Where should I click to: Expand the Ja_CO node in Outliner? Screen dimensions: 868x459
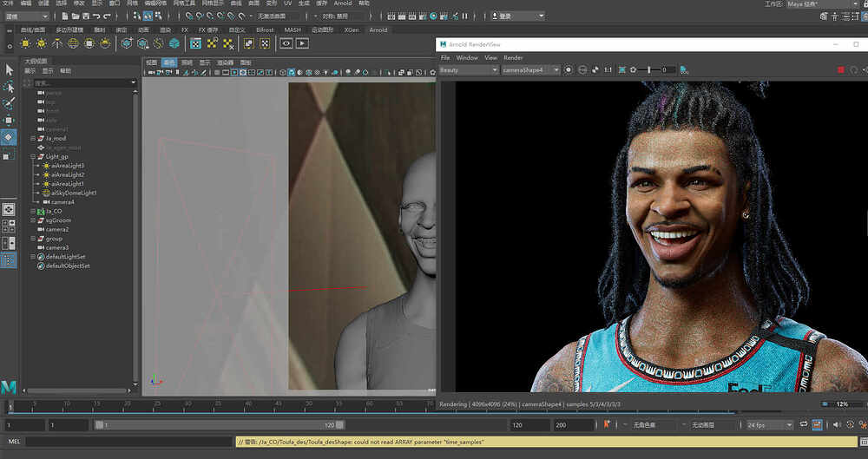(x=33, y=211)
